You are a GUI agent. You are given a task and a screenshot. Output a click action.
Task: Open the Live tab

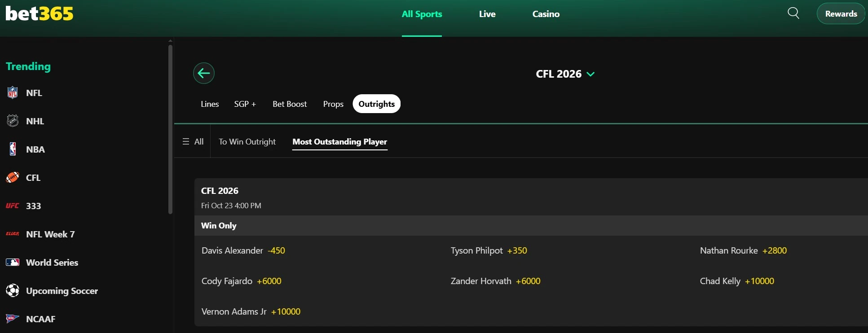487,14
